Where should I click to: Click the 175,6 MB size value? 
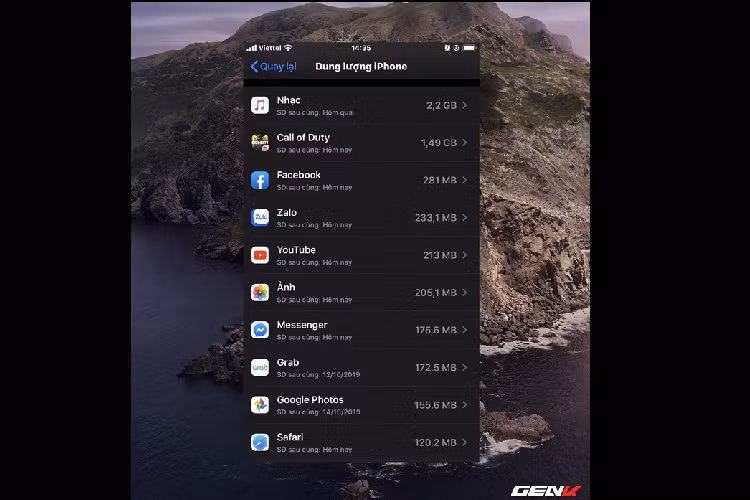coord(436,330)
